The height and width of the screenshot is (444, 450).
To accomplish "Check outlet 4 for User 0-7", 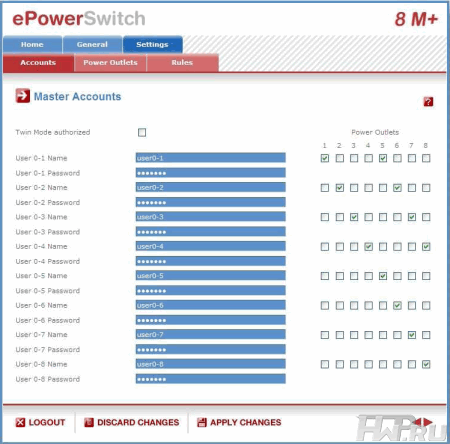I will tap(368, 335).
